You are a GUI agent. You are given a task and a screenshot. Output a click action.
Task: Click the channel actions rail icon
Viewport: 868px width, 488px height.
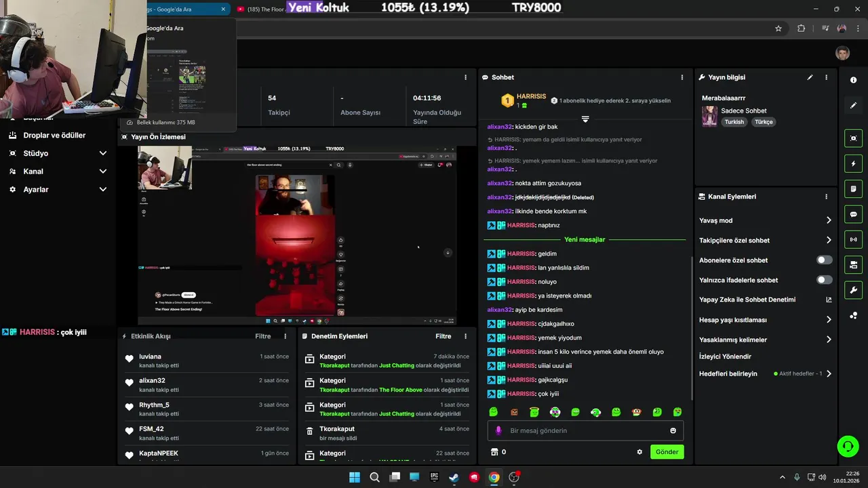853,264
